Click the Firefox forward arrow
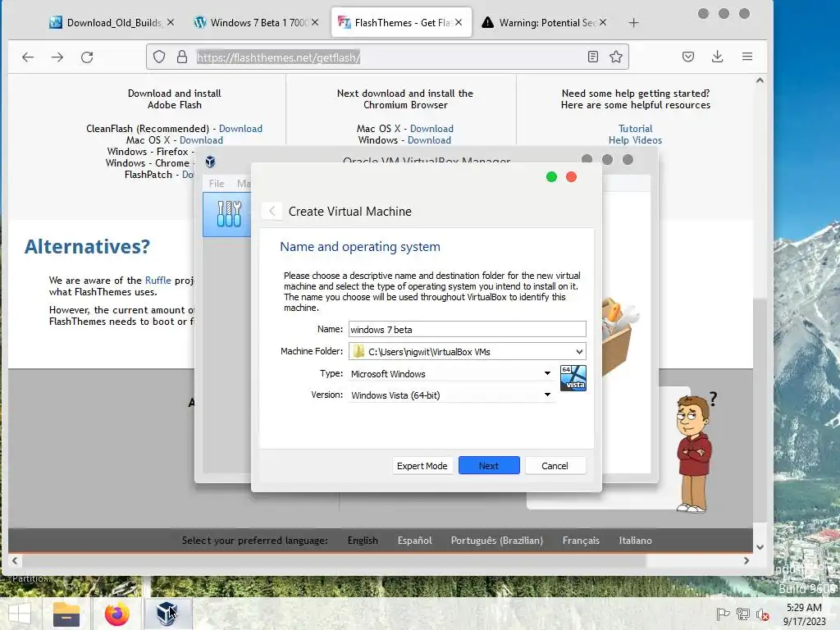Image resolution: width=840 pixels, height=630 pixels. (57, 57)
